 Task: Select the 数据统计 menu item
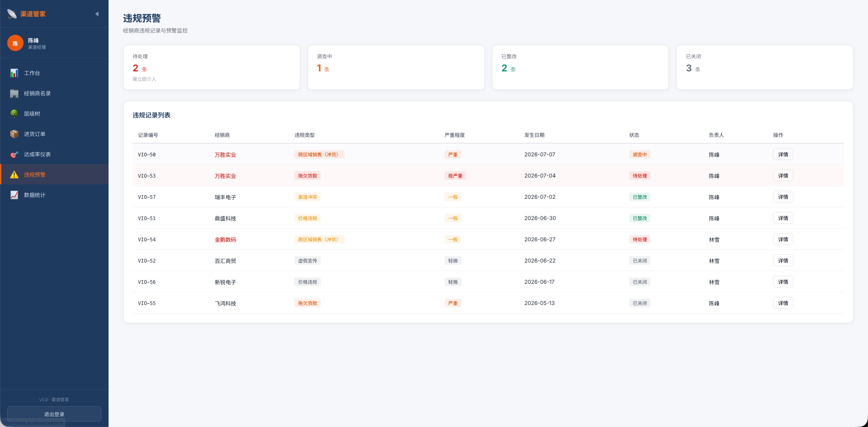coord(54,195)
